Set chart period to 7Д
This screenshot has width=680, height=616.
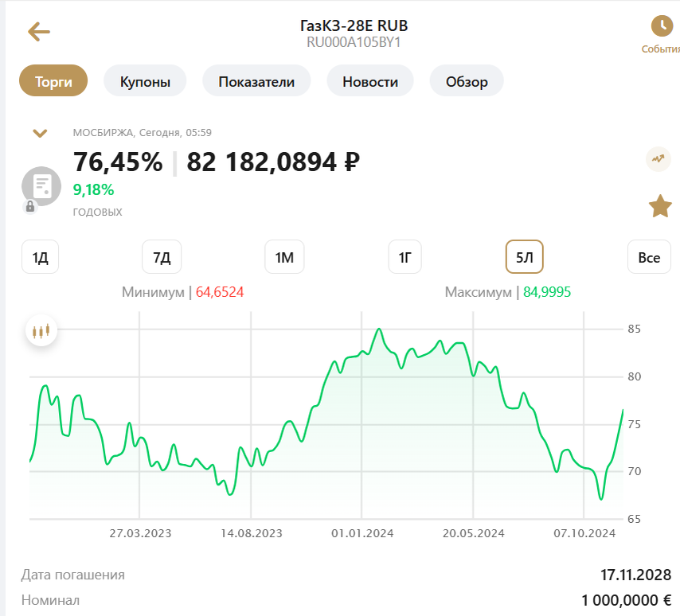[162, 258]
